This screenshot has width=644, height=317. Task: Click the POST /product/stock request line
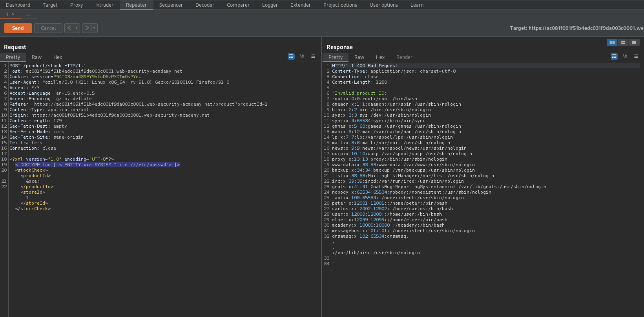coord(48,66)
